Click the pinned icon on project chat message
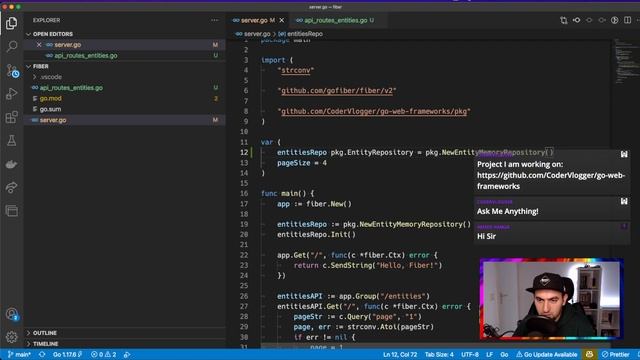The image size is (640, 360). pos(624,154)
